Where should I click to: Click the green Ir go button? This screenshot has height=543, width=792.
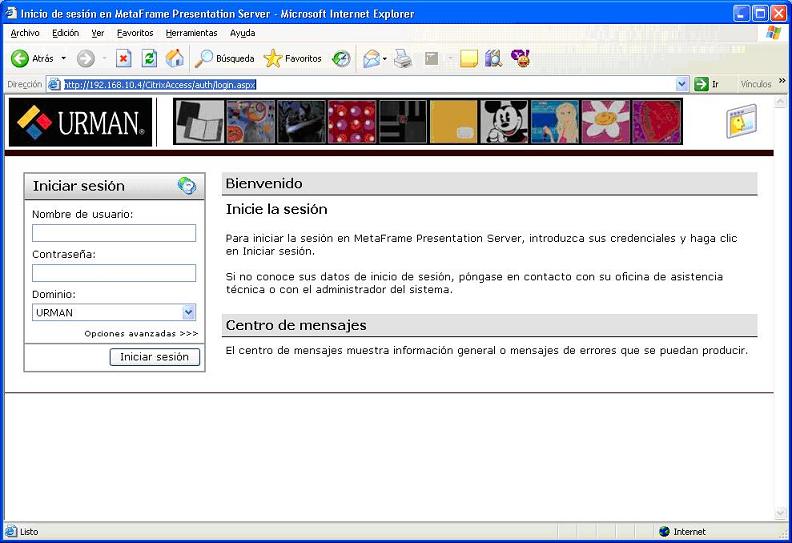coord(706,84)
